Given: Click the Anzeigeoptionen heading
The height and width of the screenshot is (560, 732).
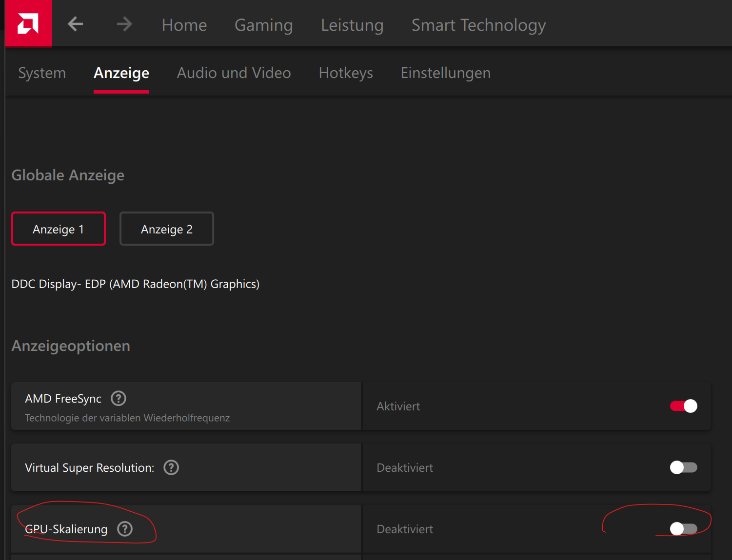Looking at the screenshot, I should (x=71, y=346).
